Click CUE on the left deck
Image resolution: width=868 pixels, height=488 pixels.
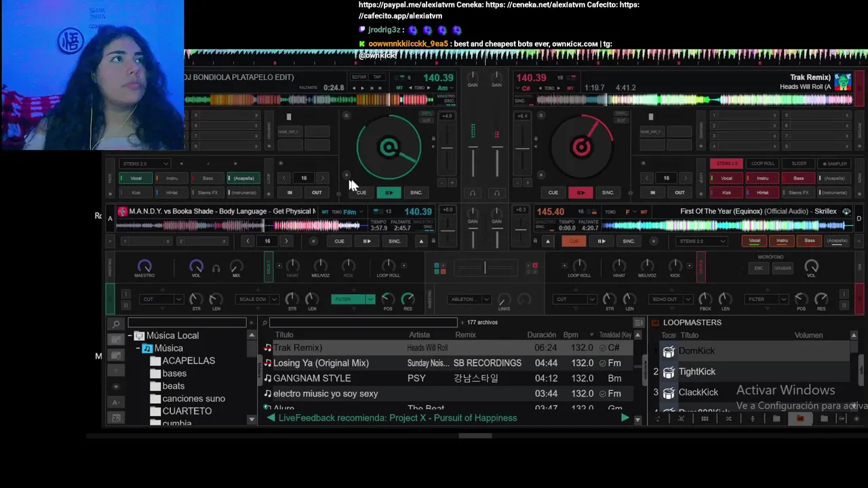click(361, 192)
